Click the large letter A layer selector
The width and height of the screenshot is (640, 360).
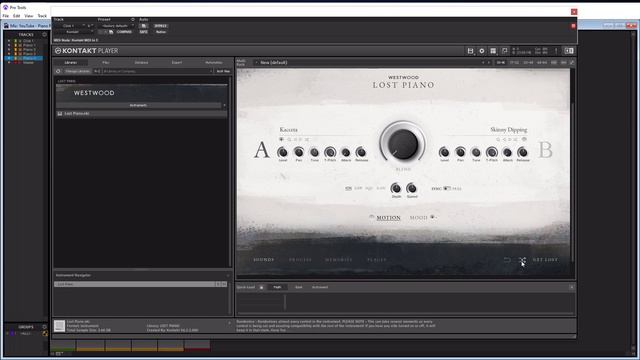262,150
